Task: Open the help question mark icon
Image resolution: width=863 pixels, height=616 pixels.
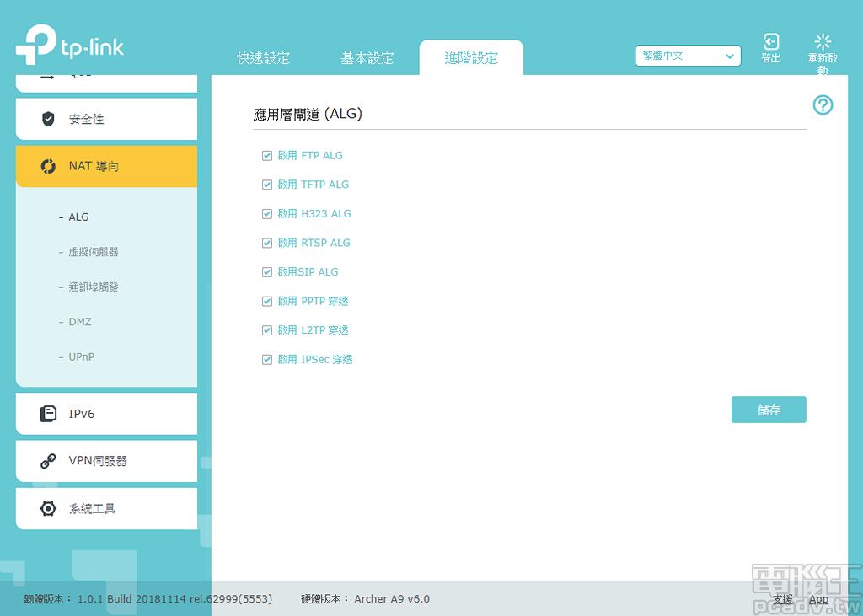Action: [823, 104]
